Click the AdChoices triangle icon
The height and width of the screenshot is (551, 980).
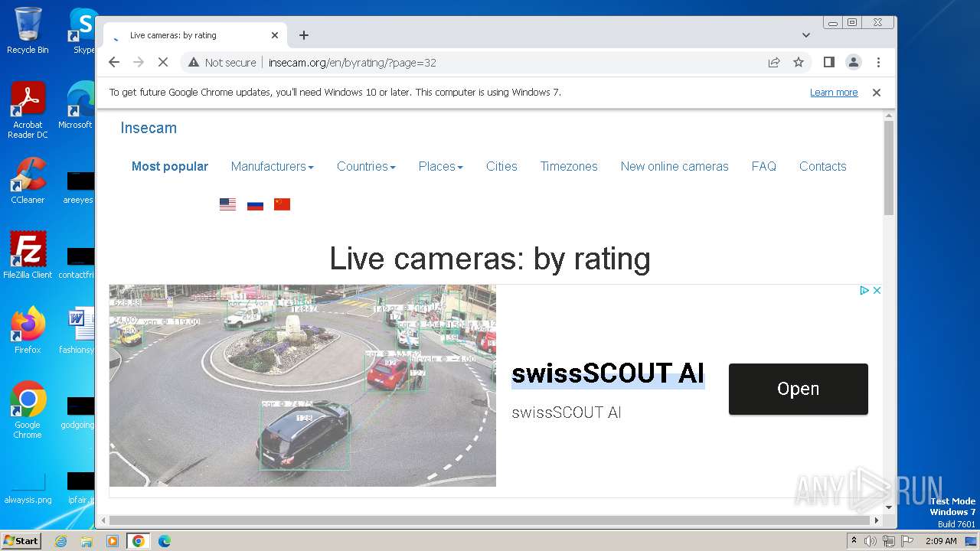tap(864, 290)
